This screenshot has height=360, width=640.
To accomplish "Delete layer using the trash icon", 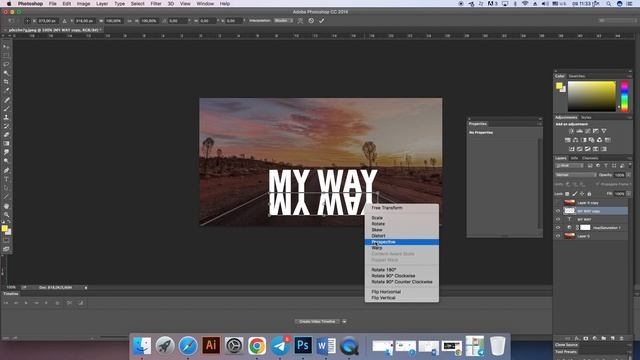I will (622, 338).
